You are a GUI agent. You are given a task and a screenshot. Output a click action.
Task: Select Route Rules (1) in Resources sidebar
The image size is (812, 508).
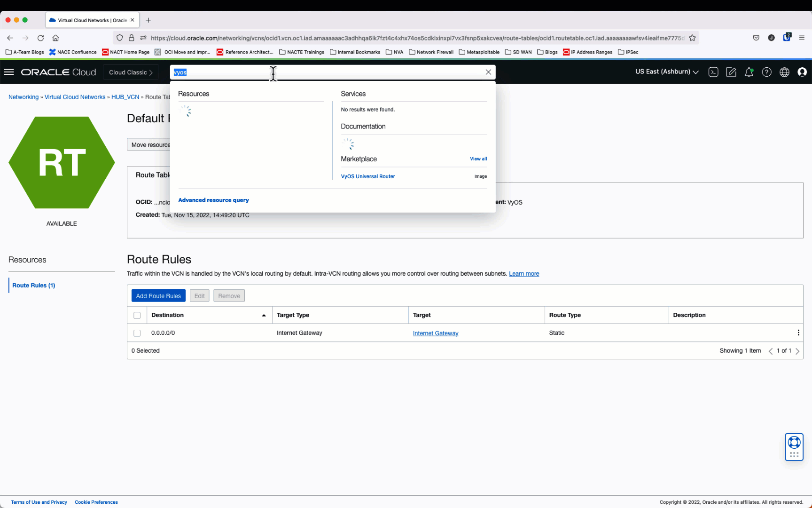[x=33, y=286]
